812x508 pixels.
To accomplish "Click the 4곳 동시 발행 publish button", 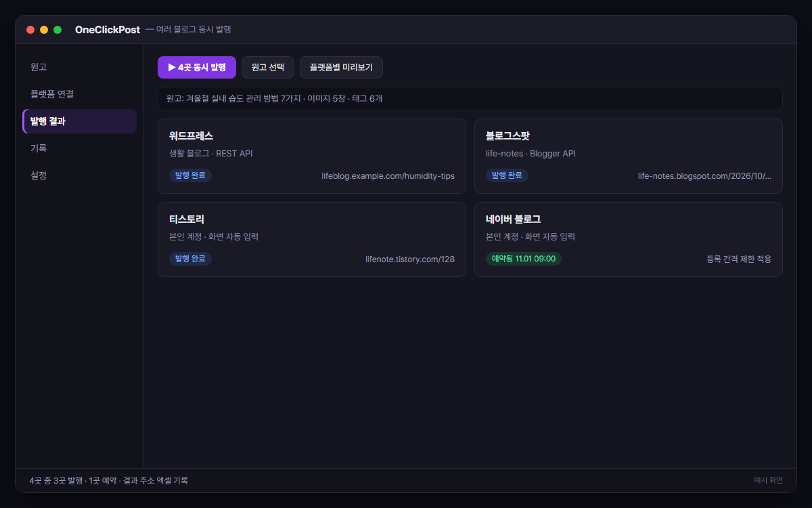I will click(x=197, y=68).
